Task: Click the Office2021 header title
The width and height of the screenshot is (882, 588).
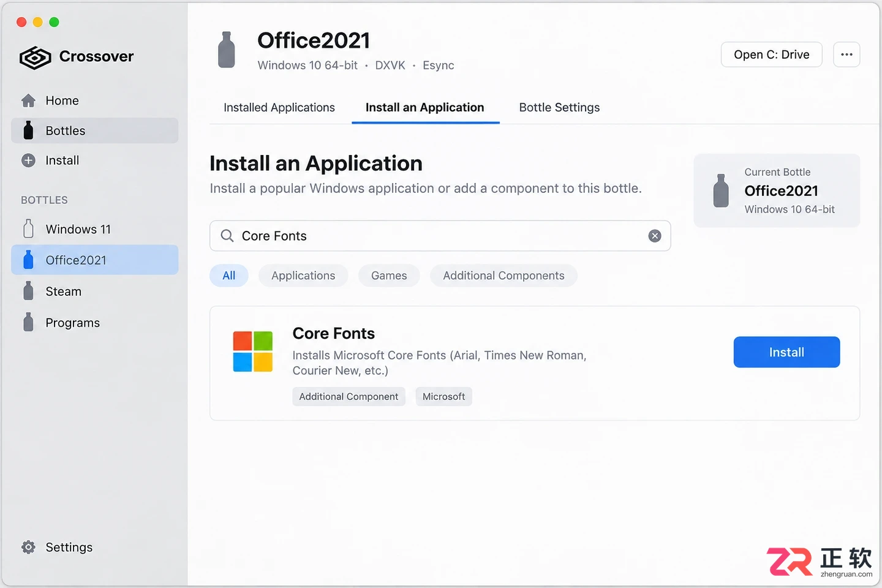Action: click(x=314, y=40)
